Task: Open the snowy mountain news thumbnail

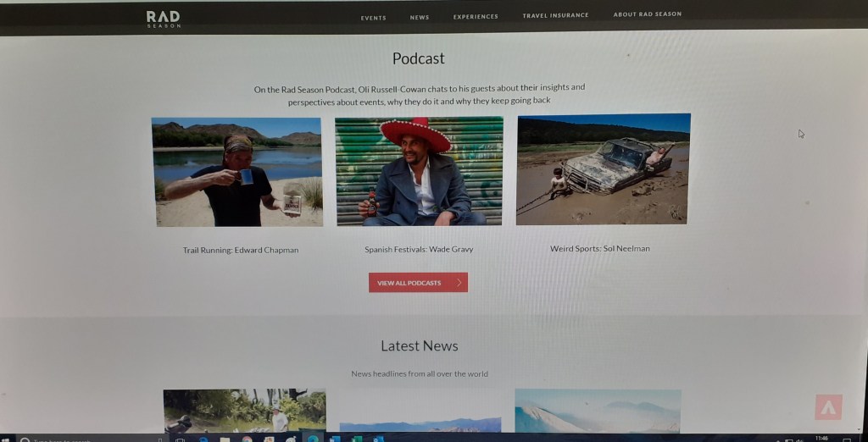Action: (x=598, y=411)
